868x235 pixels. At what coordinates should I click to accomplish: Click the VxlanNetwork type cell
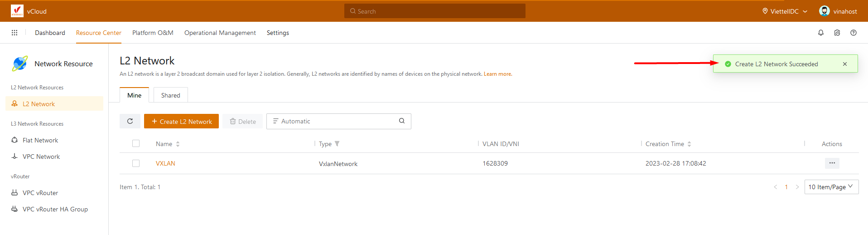click(x=338, y=164)
